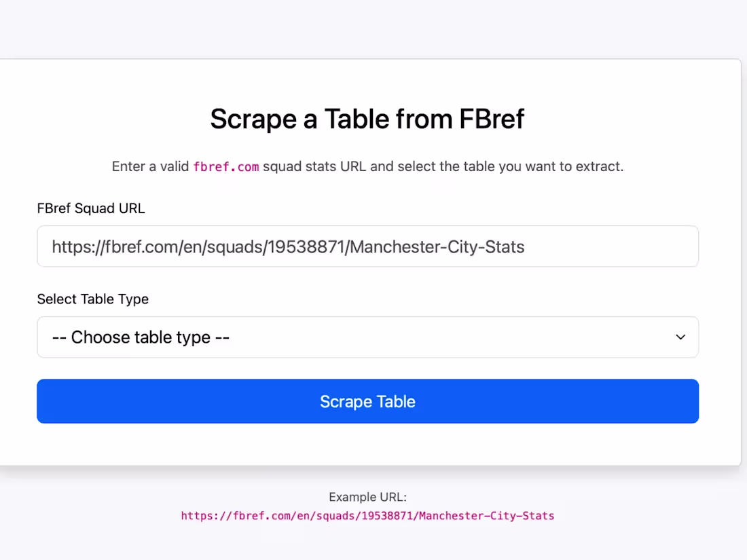The width and height of the screenshot is (747, 560).
Task: Click the example Manchester-City-Stats URL below the card
Action: 368,516
